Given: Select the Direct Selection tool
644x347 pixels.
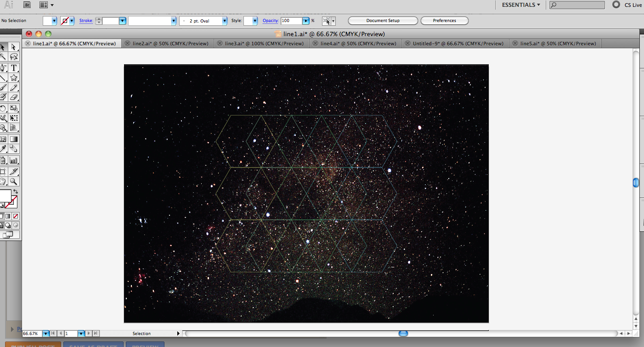Looking at the screenshot, I should [x=14, y=47].
